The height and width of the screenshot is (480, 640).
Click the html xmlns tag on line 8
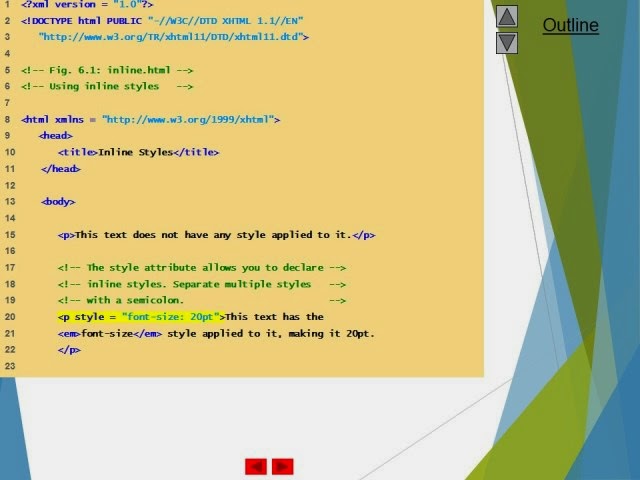pyautogui.click(x=151, y=120)
